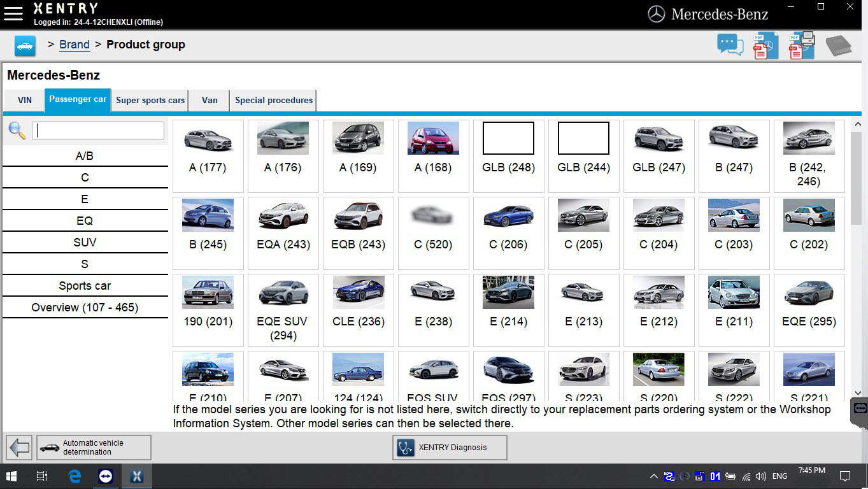868x489 pixels.
Task: Click in the model search input field
Action: [98, 131]
